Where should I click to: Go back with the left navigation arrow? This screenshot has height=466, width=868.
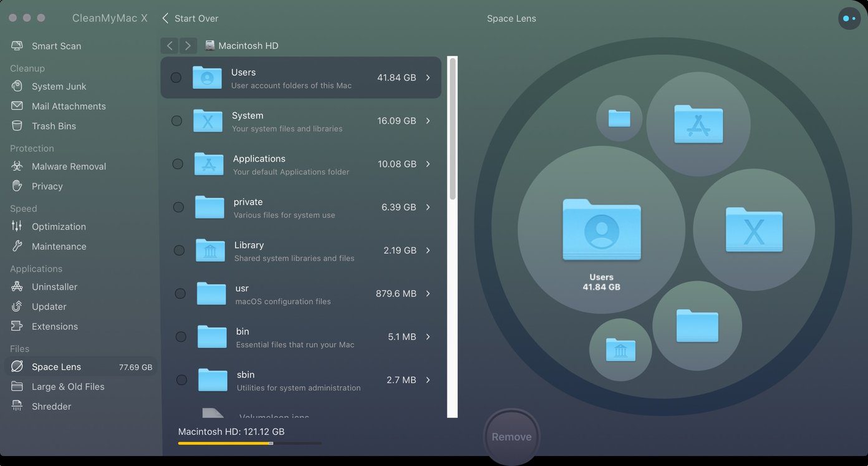170,46
